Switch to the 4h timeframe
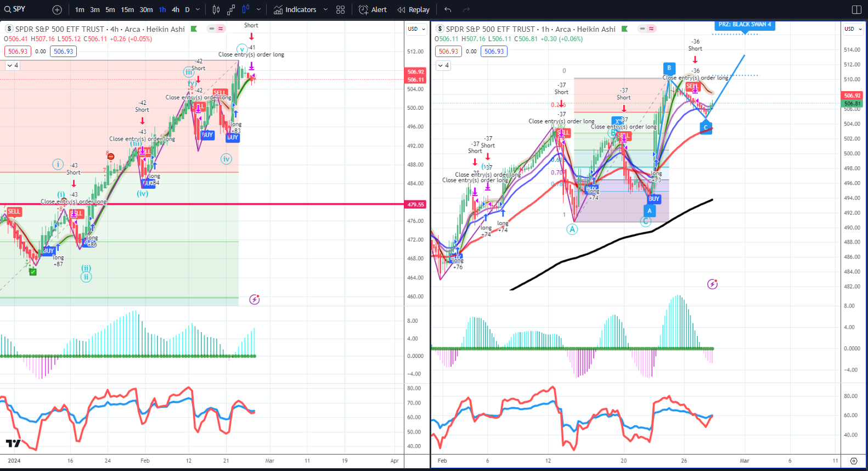 176,9
